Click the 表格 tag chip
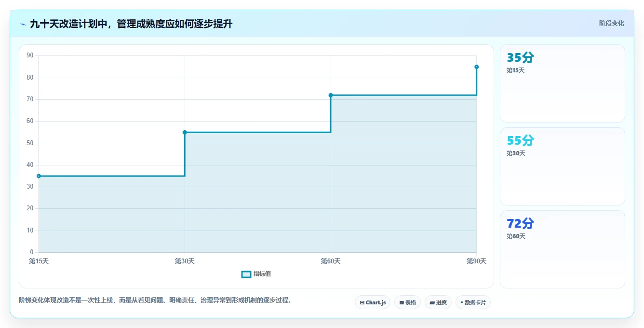Image resolution: width=644 pixels, height=328 pixels. click(407, 302)
